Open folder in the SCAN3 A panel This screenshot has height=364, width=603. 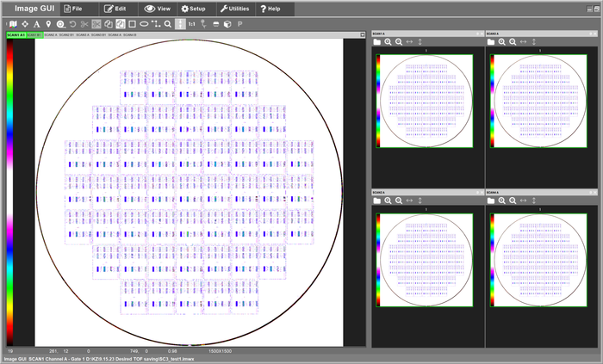point(491,42)
